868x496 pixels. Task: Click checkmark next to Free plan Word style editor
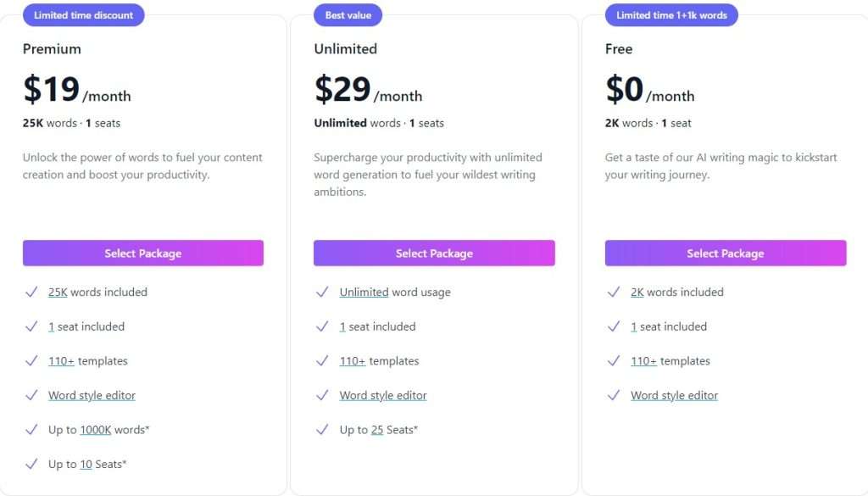614,395
